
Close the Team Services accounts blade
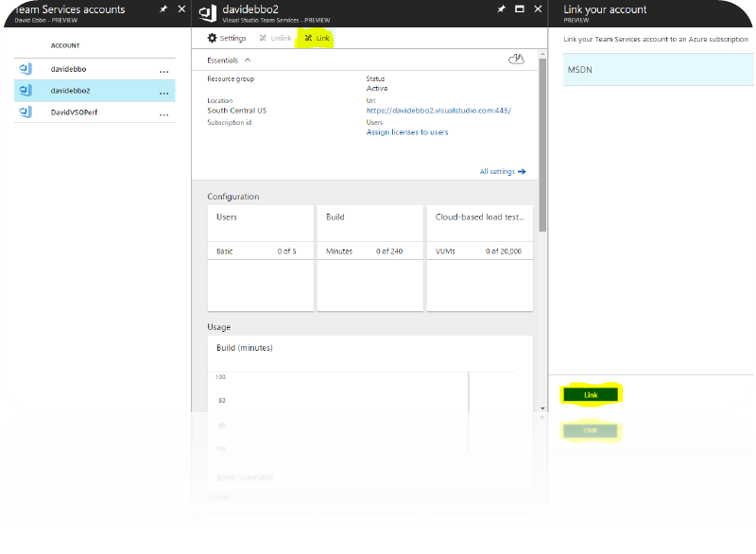[x=181, y=9]
